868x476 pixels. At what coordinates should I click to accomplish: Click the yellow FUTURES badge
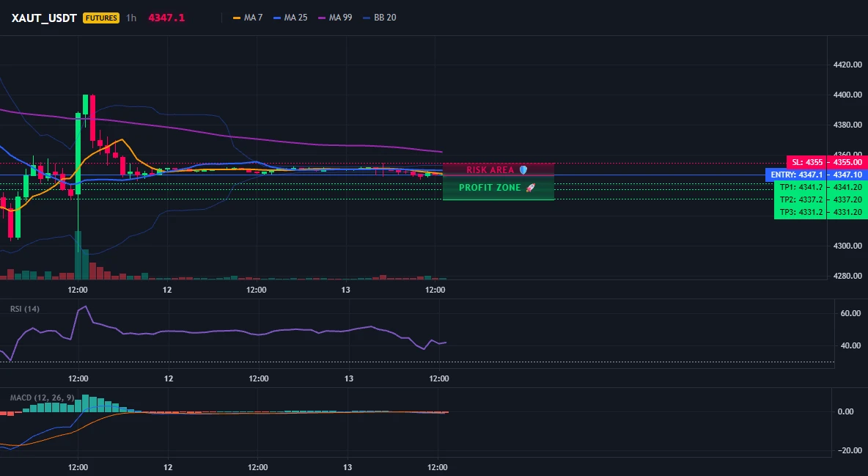[x=100, y=18]
